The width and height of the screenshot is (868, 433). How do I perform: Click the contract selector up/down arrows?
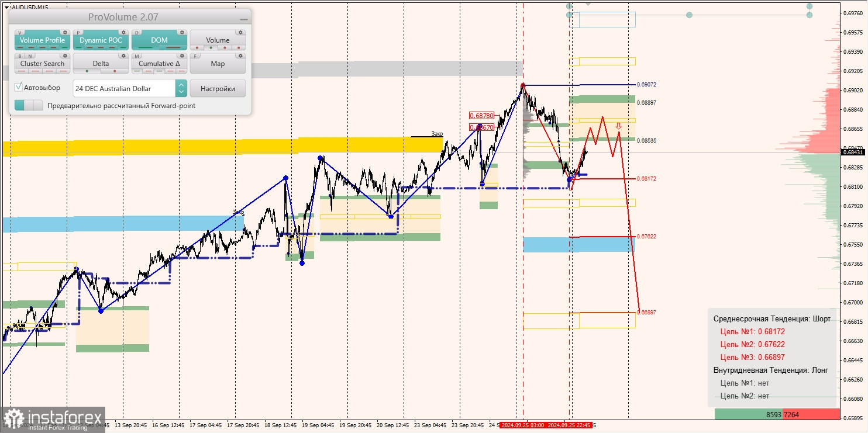(181, 88)
